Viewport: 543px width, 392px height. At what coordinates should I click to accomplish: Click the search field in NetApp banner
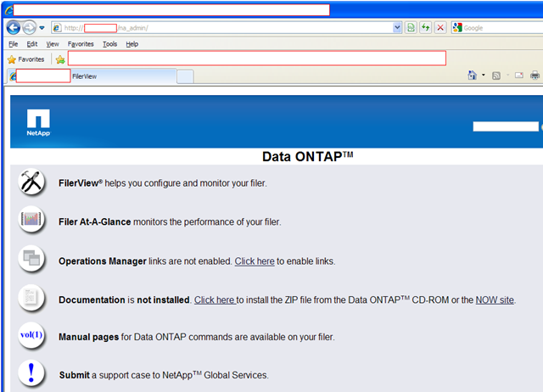pyautogui.click(x=506, y=126)
